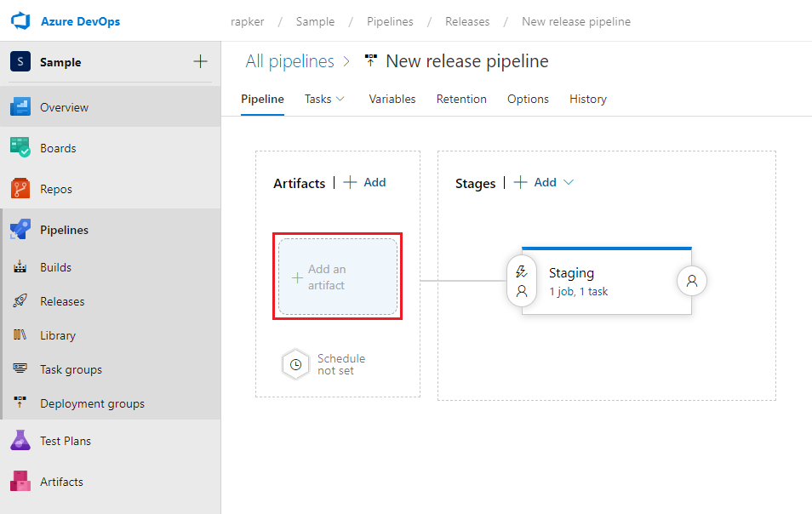Viewport: 812px width, 514px height.
Task: Click the plus icon beside Artifacts Add
Action: coord(350,182)
